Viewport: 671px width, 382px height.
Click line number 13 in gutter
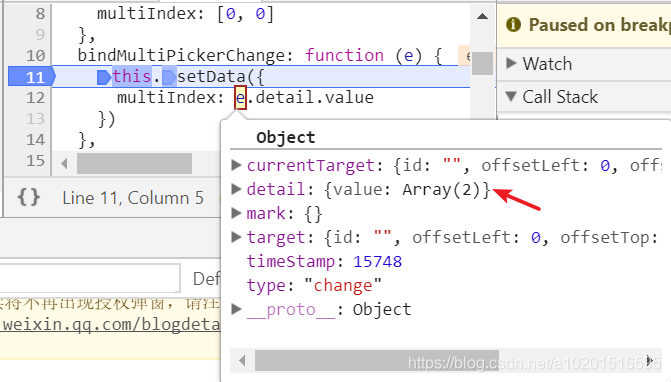[36, 118]
